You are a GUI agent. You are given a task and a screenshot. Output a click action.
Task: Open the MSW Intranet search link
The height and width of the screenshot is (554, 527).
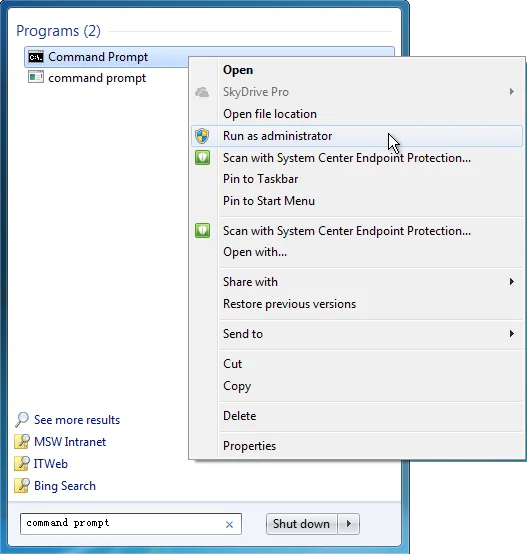(x=70, y=442)
